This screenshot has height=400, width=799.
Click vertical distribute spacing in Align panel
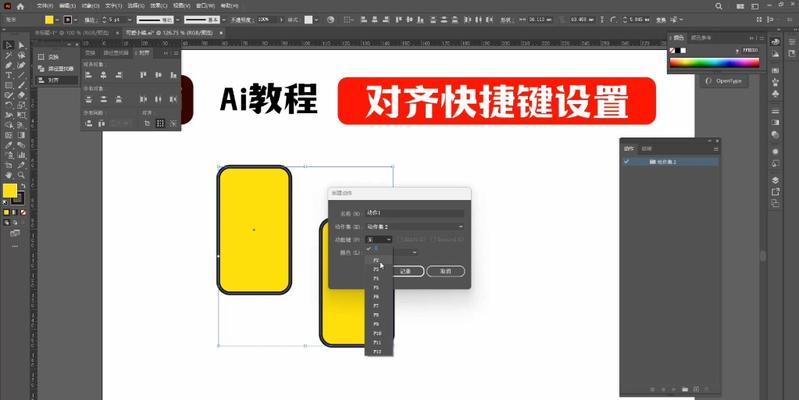pos(88,123)
